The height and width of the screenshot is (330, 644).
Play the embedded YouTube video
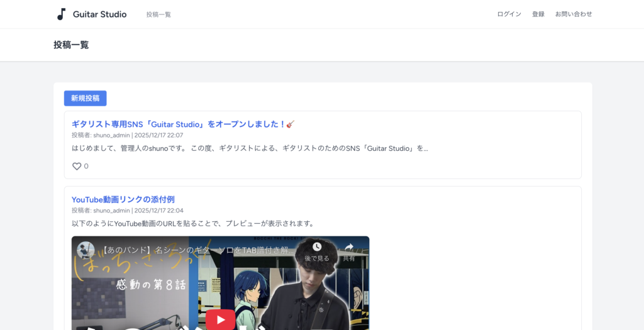[220, 319]
